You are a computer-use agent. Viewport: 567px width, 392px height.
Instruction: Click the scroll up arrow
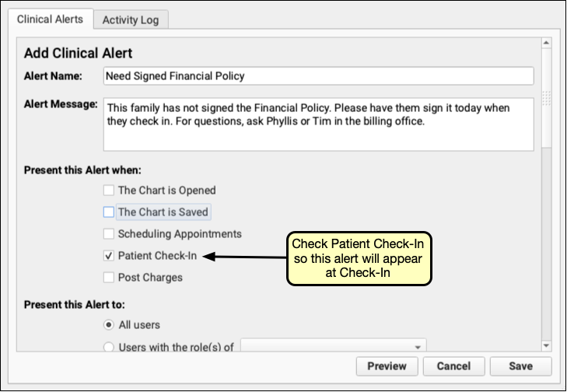coord(546,43)
